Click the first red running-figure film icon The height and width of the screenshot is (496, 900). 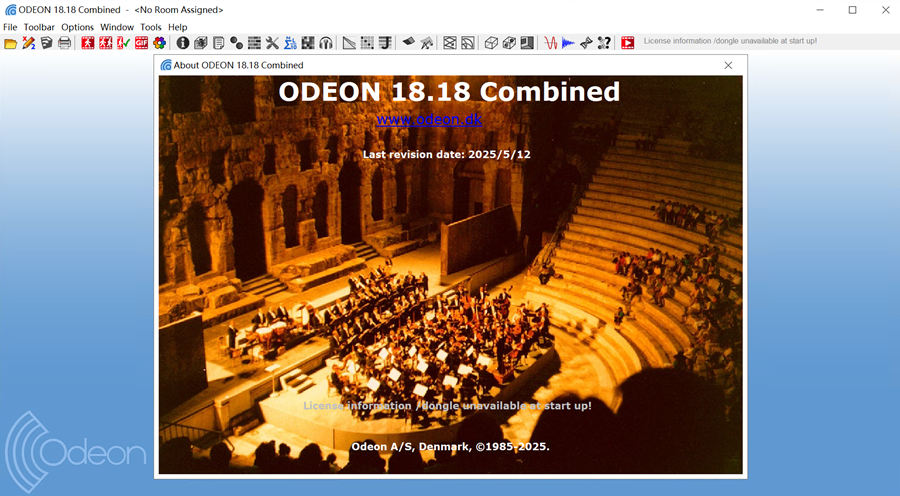pyautogui.click(x=88, y=42)
